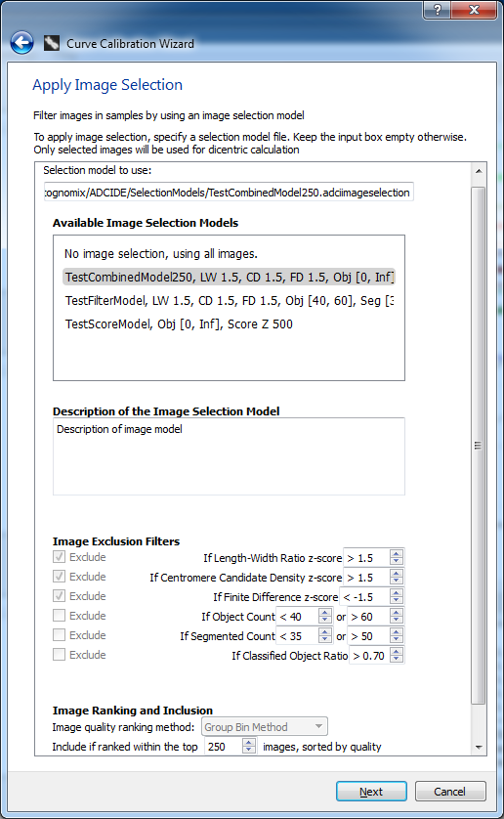The height and width of the screenshot is (819, 504).
Task: Decrease Segmented Count upper bound 50
Action: (397, 639)
